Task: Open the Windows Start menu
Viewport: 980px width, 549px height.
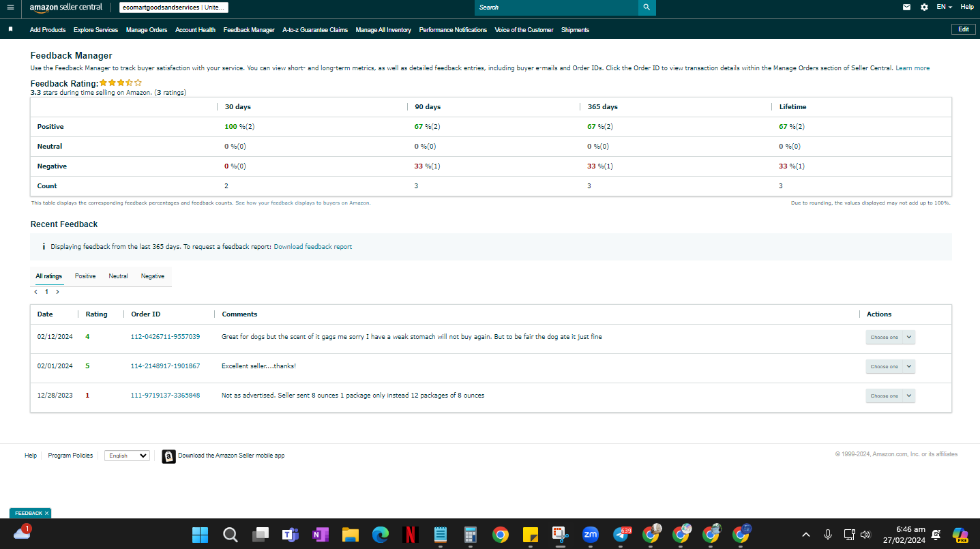Action: (x=200, y=535)
